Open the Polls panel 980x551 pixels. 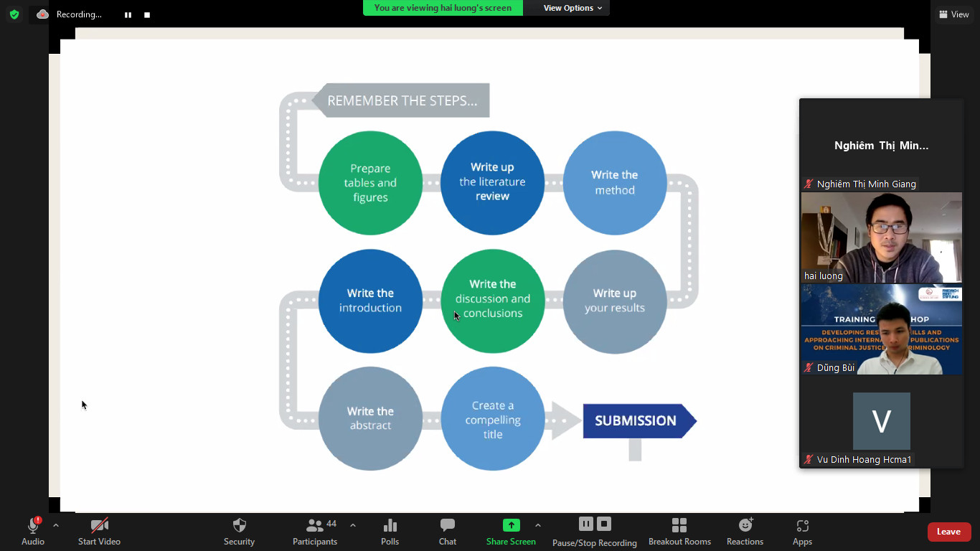[390, 532]
